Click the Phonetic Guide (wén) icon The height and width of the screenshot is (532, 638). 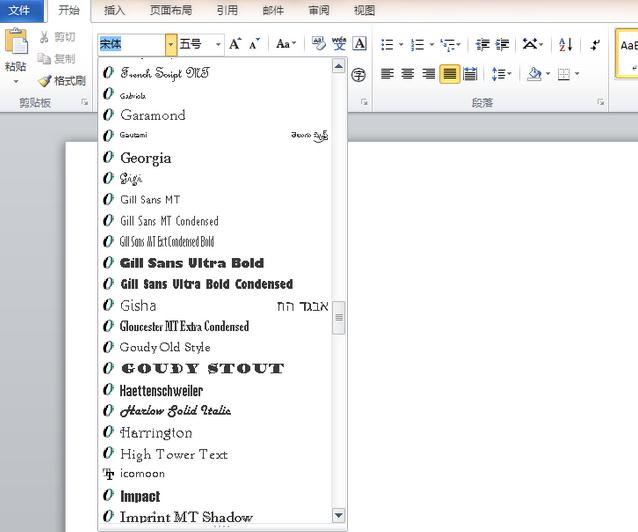(339, 43)
